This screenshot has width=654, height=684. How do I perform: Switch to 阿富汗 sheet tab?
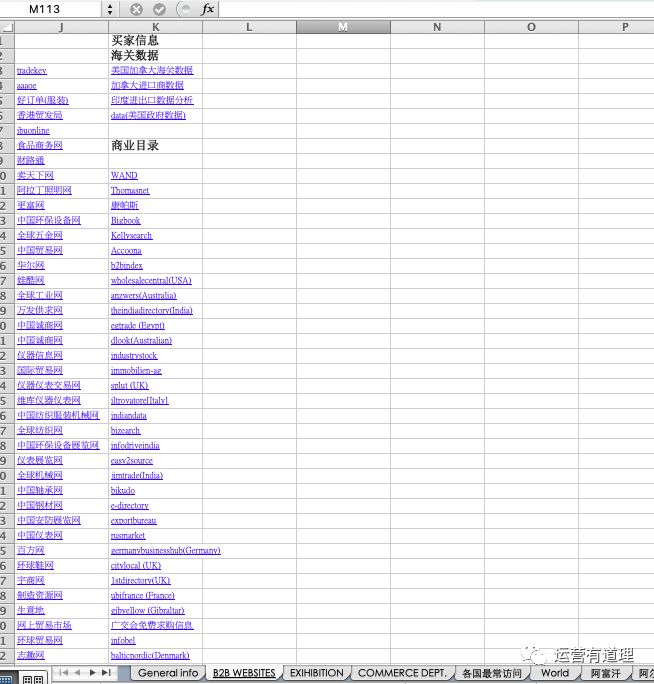pyautogui.click(x=605, y=673)
